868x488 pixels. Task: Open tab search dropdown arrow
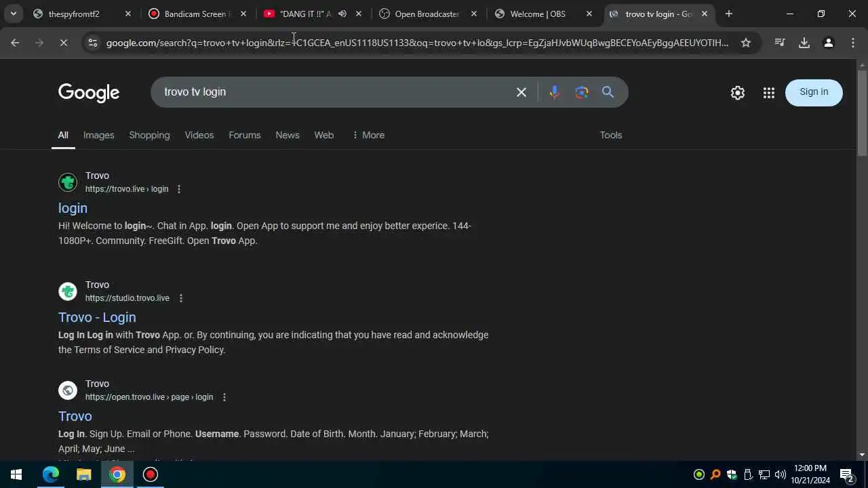point(13,14)
